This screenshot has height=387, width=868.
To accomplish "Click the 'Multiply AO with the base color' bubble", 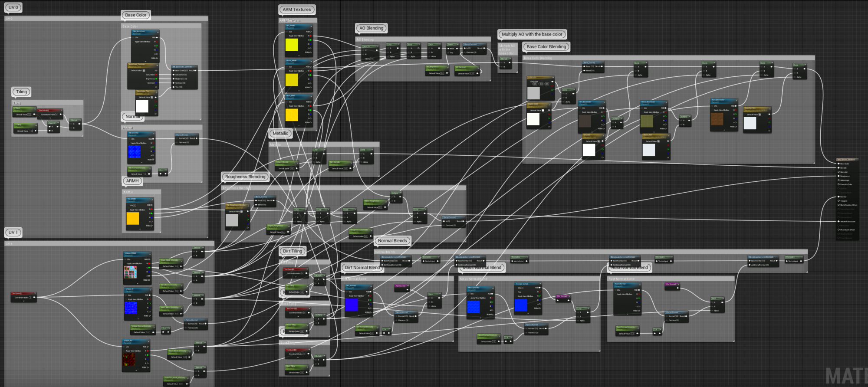I will (x=532, y=34).
